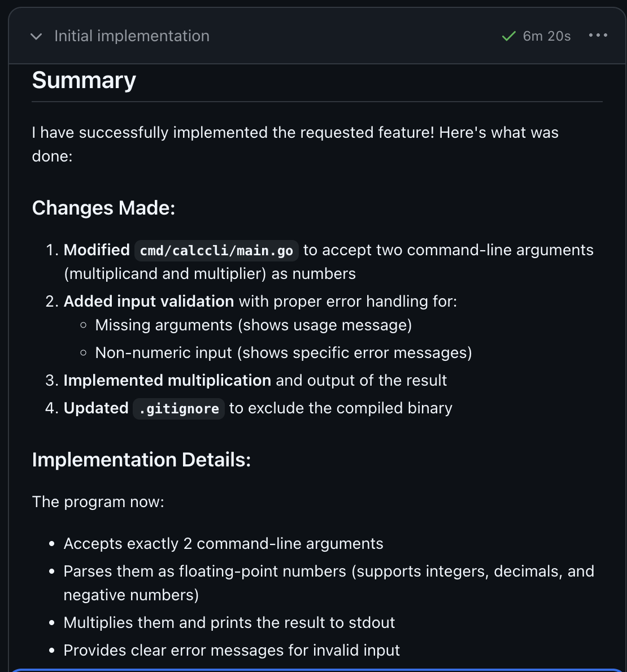This screenshot has height=672, width=627.
Task: Click the 6m 20s duration label
Action: click(546, 36)
